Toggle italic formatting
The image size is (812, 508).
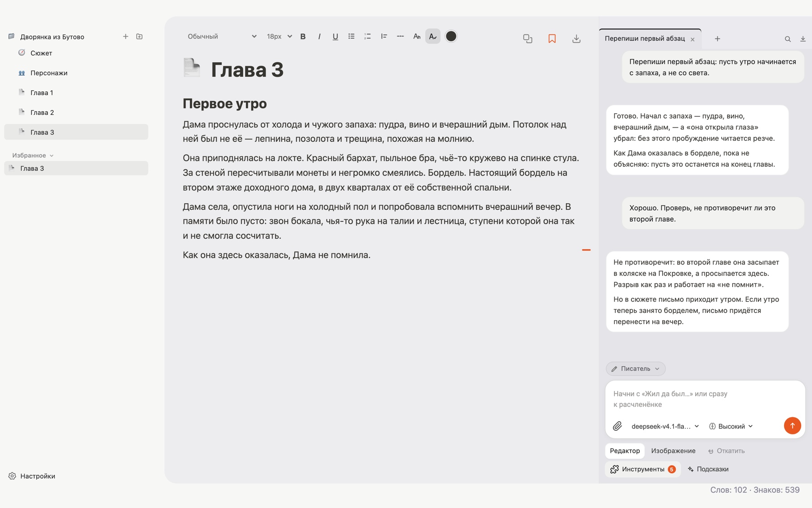tap(319, 37)
